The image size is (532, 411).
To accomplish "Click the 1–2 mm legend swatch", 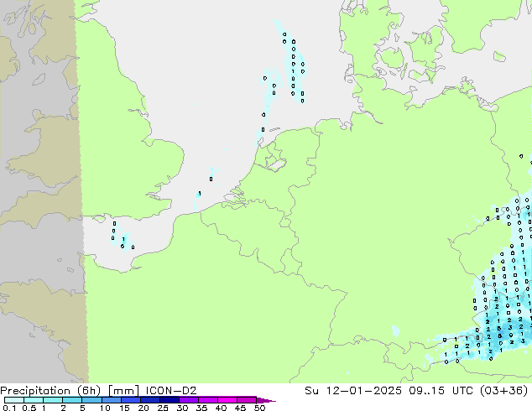I will point(53,400).
